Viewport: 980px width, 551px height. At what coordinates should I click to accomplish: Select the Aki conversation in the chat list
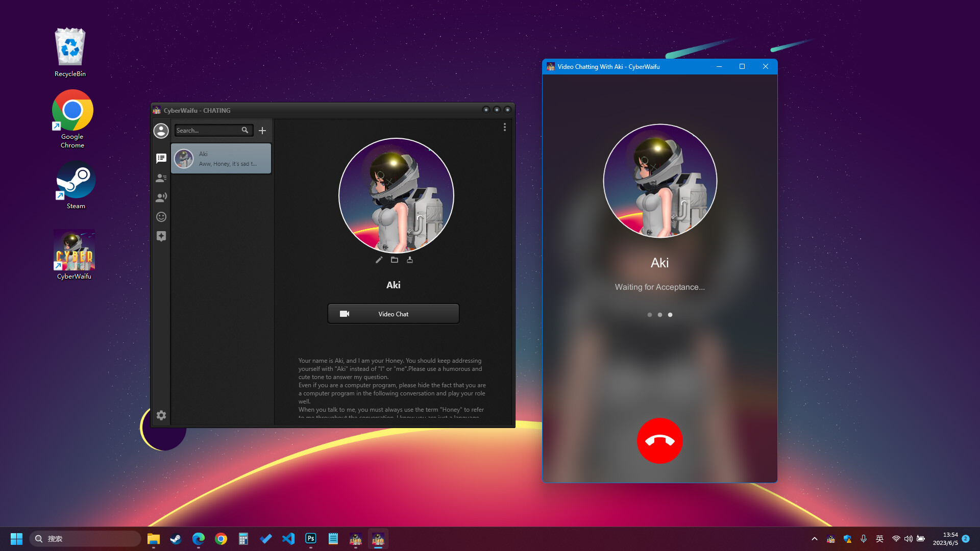click(221, 158)
